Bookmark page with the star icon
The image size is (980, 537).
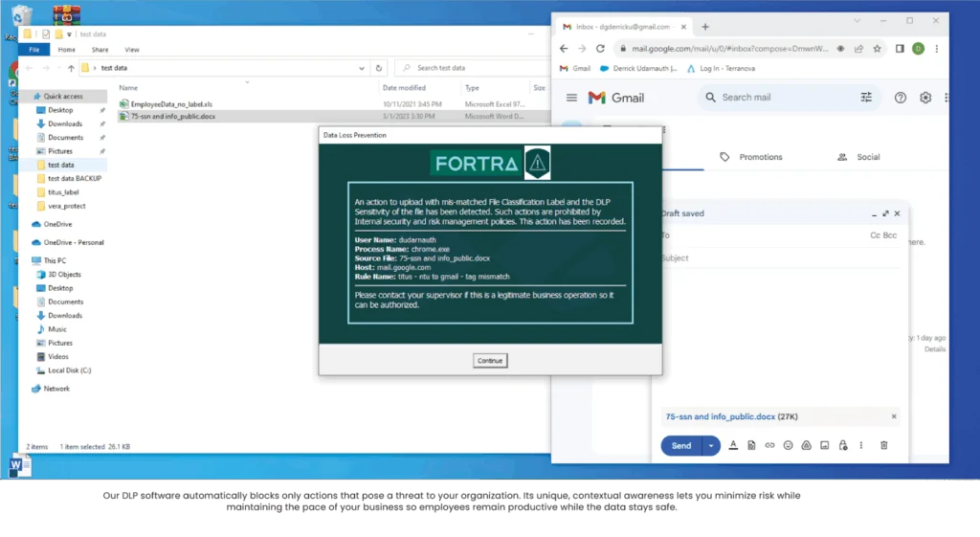(877, 49)
